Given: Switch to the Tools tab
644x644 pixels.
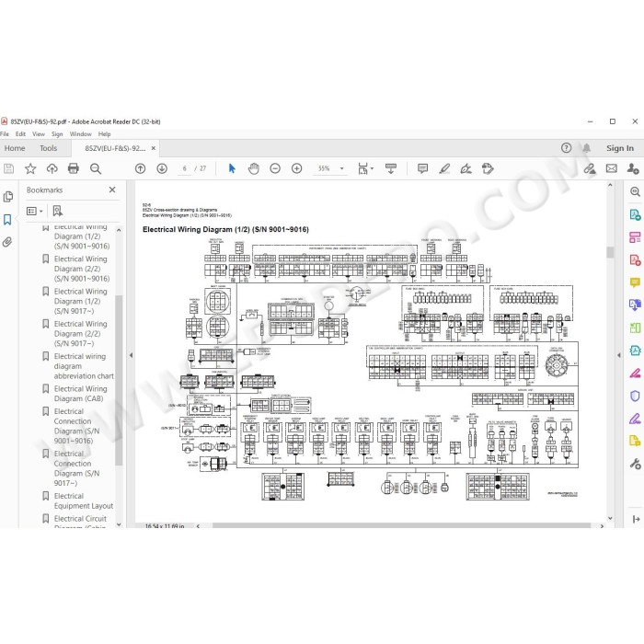Looking at the screenshot, I should pos(49,148).
